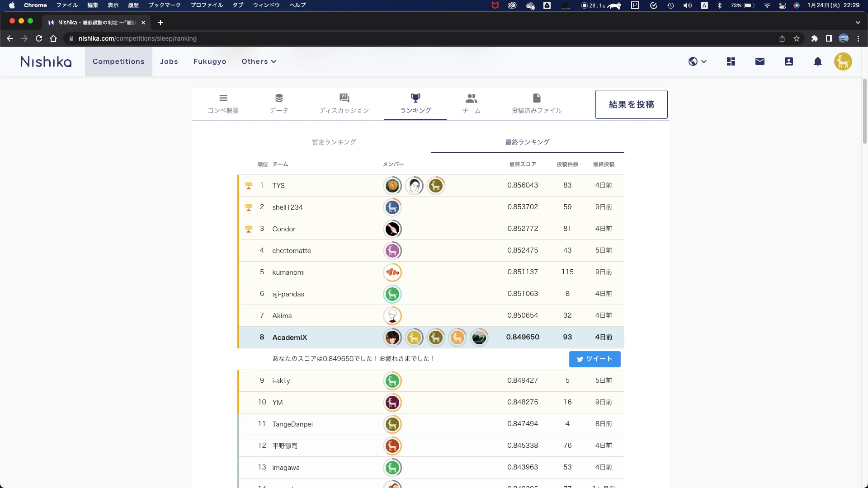Open the ディスカッション tab

tap(344, 104)
